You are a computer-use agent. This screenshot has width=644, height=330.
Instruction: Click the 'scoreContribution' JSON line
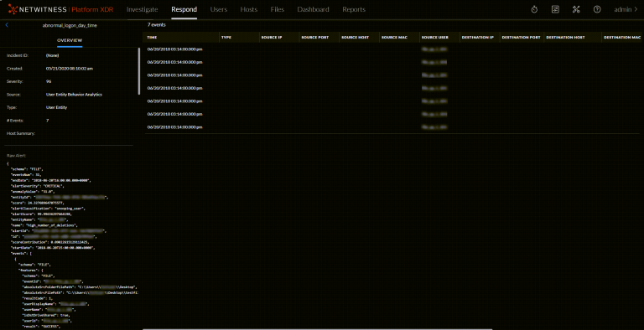coord(49,242)
